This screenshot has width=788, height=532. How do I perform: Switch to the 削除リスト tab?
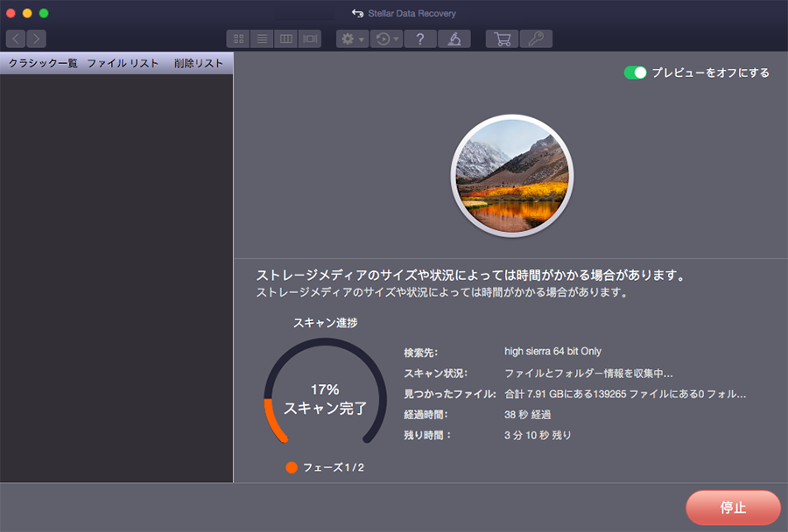pos(199,63)
